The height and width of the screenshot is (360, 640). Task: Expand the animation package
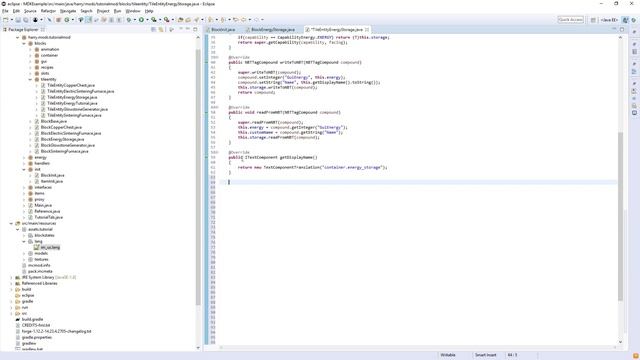pyautogui.click(x=30, y=49)
